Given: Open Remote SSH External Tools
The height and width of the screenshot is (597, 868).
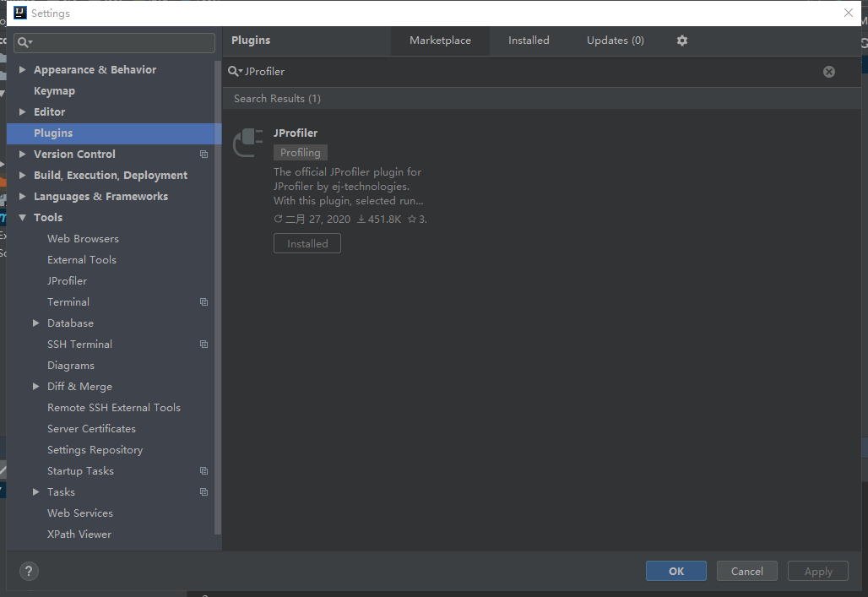Looking at the screenshot, I should [x=114, y=408].
